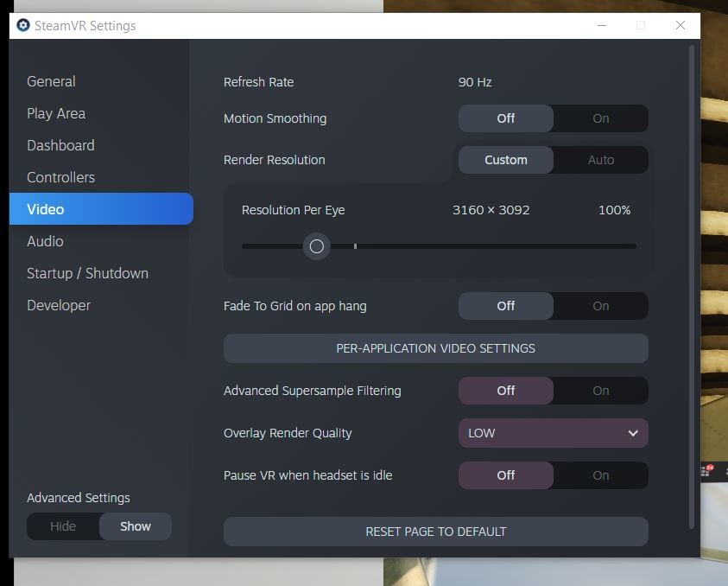Click PER-APPLICATION VIDEO SETTINGS button

436,348
